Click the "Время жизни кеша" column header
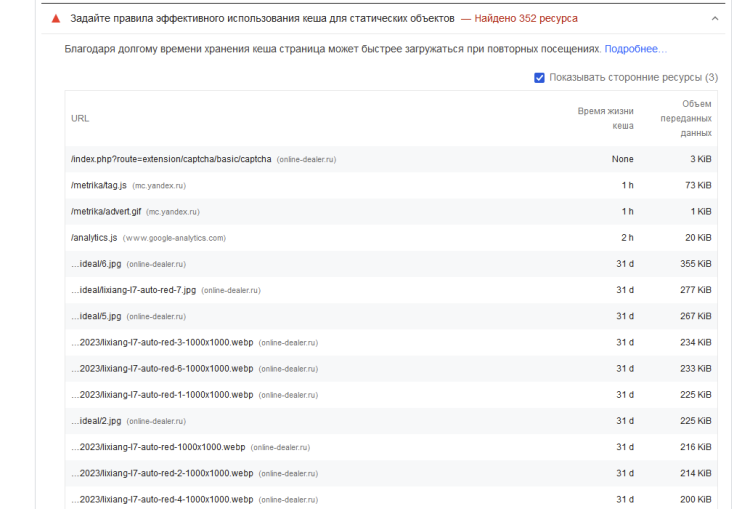The image size is (750, 509). pos(605,118)
